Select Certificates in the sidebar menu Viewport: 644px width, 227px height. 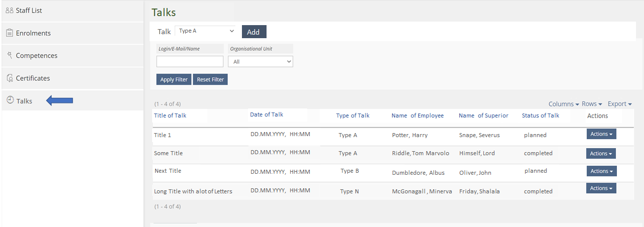[33, 78]
